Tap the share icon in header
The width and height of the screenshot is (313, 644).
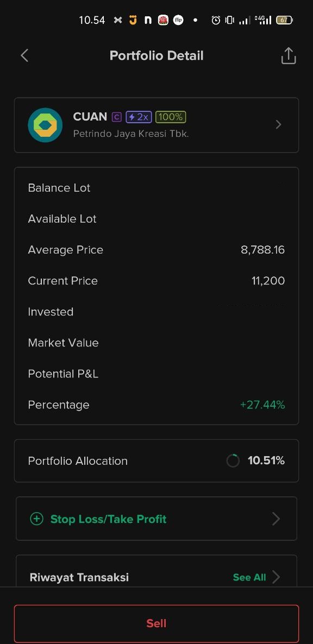pos(289,56)
